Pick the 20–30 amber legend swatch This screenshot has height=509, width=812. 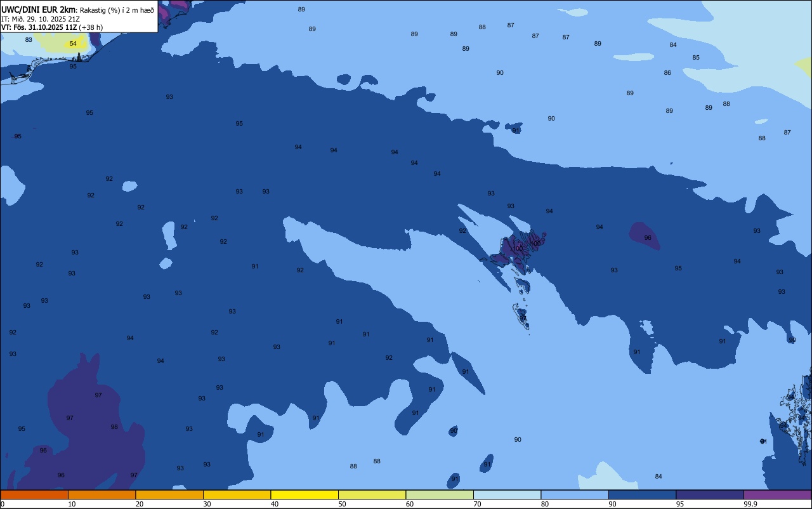[169, 494]
